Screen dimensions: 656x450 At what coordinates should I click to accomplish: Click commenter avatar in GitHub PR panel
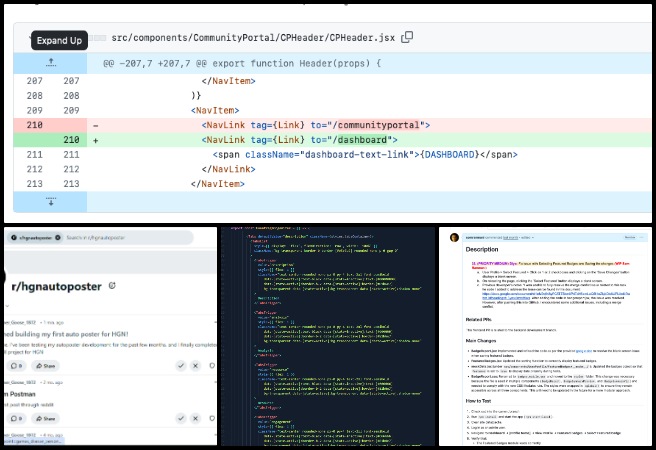pos(454,238)
